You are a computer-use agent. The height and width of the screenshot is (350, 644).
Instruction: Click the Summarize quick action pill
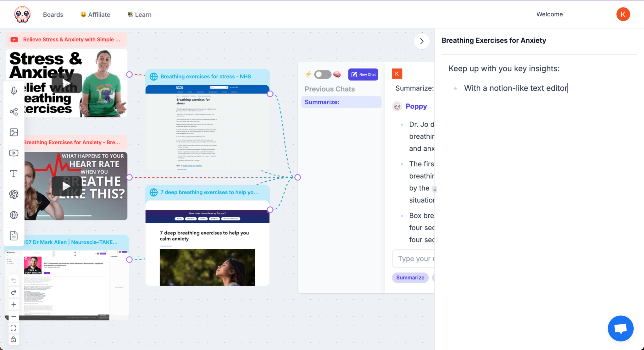[410, 277]
